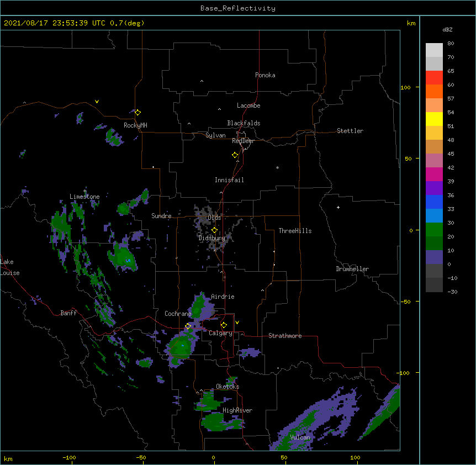Click the Cochrane town label
This screenshot has height=465, width=476.
coord(178,314)
